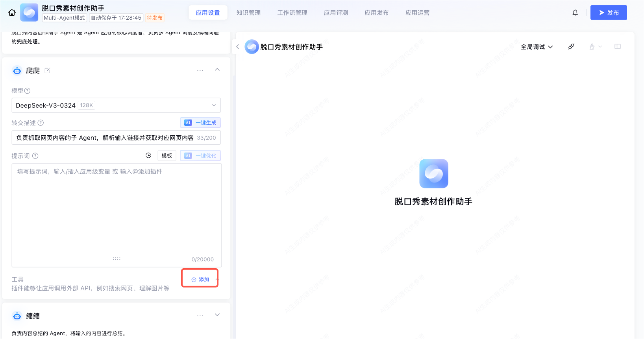Click the help icon beside 转交描述
Image resolution: width=644 pixels, height=339 pixels.
pyautogui.click(x=41, y=123)
